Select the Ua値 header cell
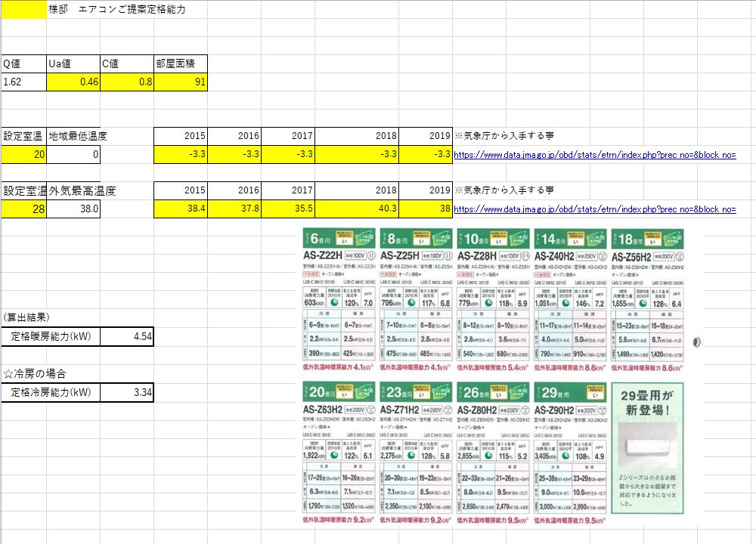Image resolution: width=756 pixels, height=544 pixels. 73,63
